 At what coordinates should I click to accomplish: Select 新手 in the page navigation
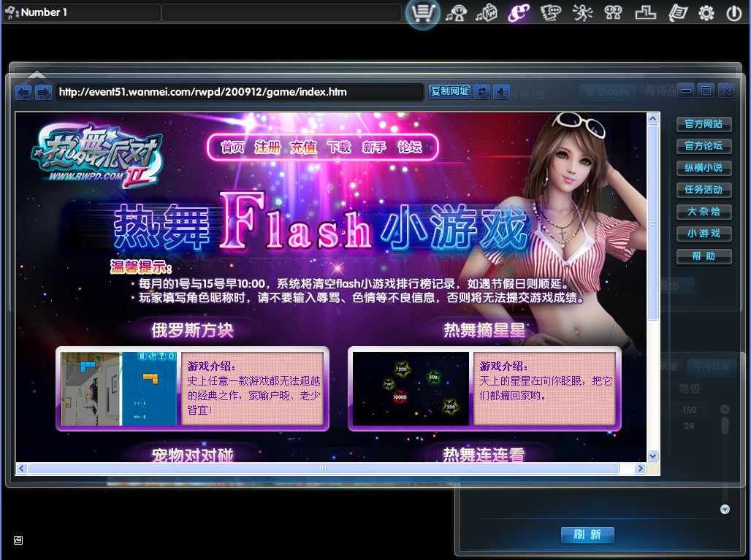tap(374, 147)
